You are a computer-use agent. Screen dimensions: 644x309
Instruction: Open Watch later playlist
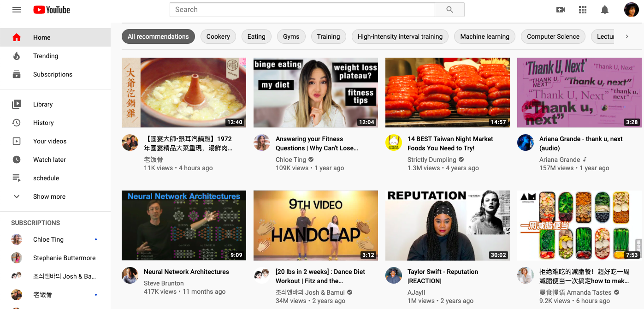click(49, 160)
